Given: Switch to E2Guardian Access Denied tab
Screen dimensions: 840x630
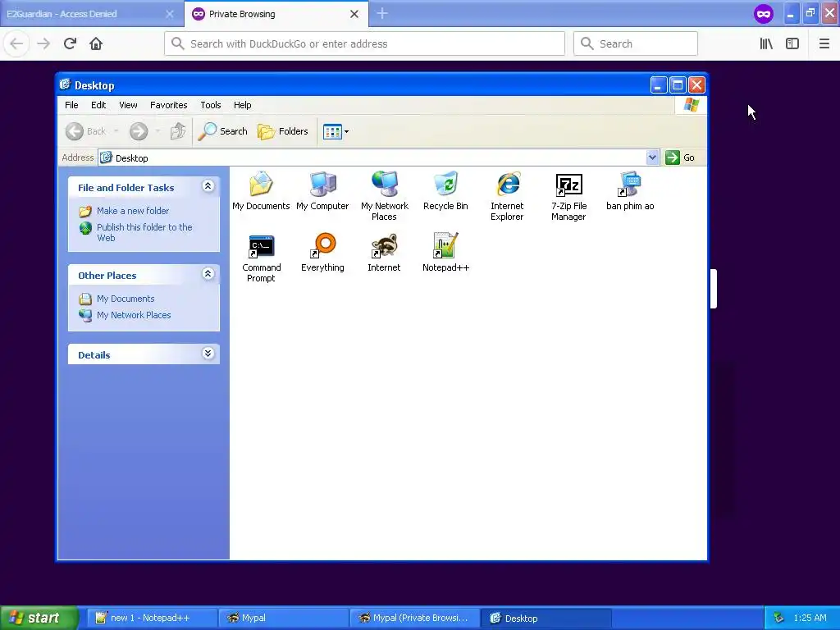Looking at the screenshot, I should (84, 14).
